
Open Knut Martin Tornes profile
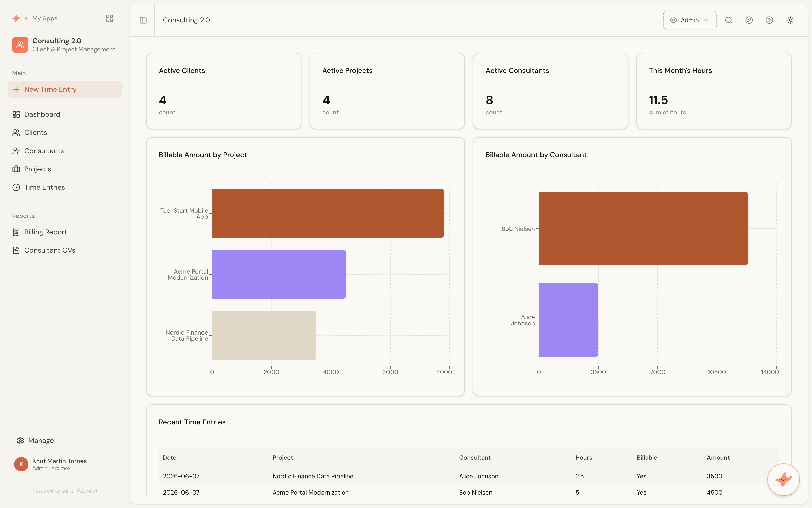point(59,464)
